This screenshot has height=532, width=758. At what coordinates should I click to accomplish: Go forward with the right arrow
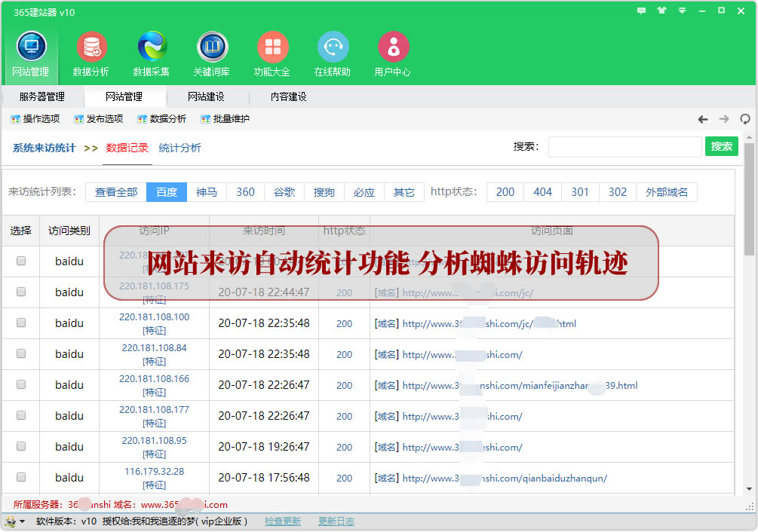(x=723, y=119)
